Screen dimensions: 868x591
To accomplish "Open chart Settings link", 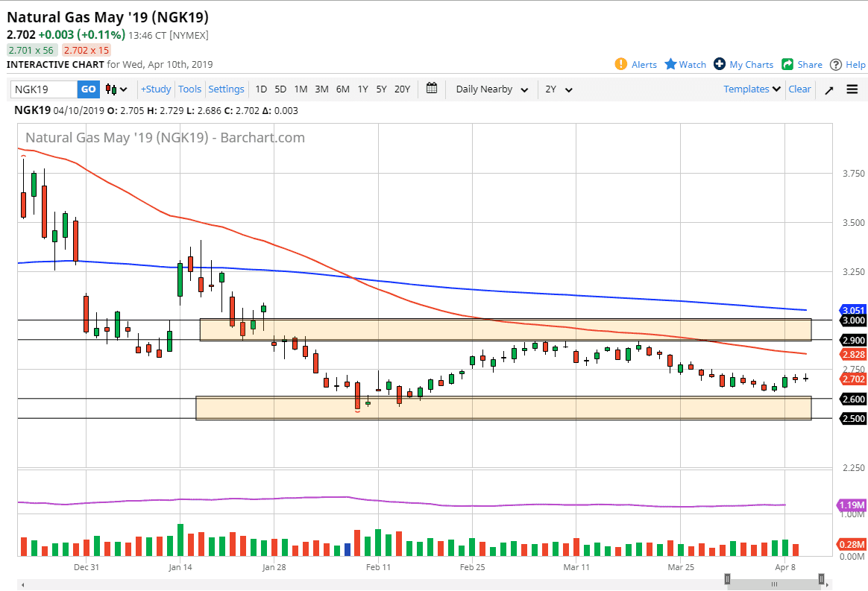I will pyautogui.click(x=226, y=89).
